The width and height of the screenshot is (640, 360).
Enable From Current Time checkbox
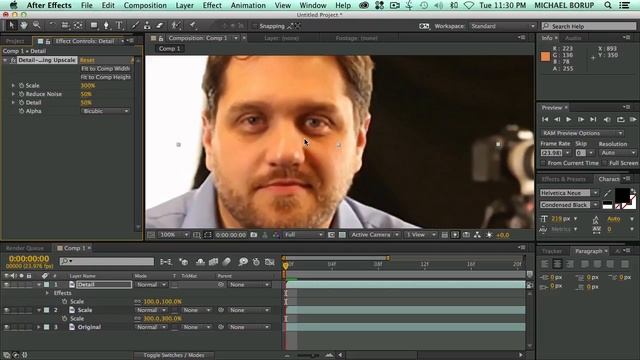pos(543,163)
